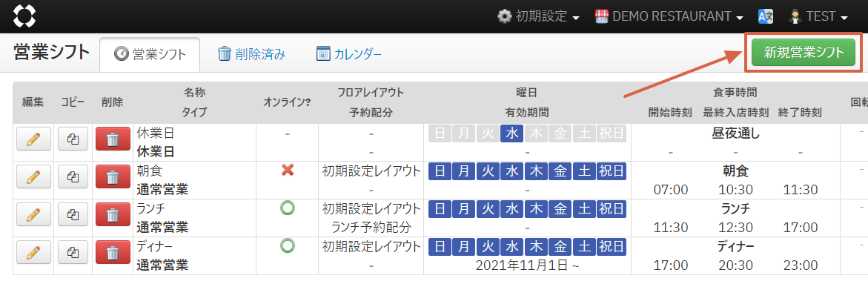868x284 pixels.
Task: Click the 新規営業シフト green button
Action: click(x=804, y=53)
